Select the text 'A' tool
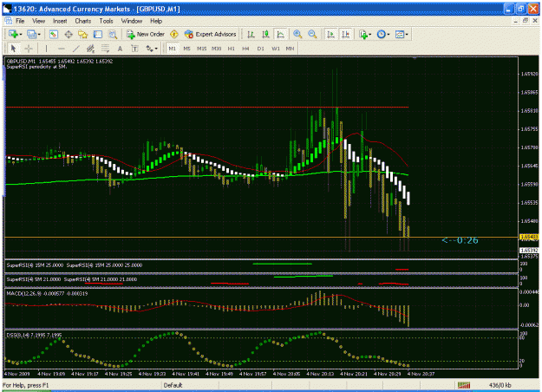 point(120,49)
